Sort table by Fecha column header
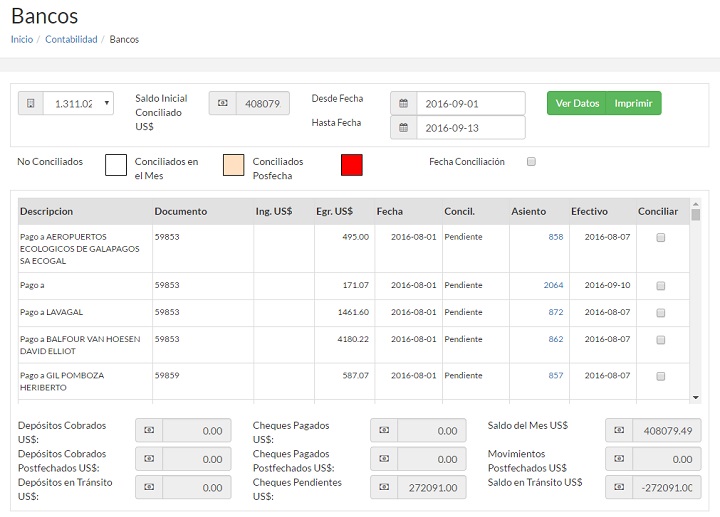 pos(390,211)
